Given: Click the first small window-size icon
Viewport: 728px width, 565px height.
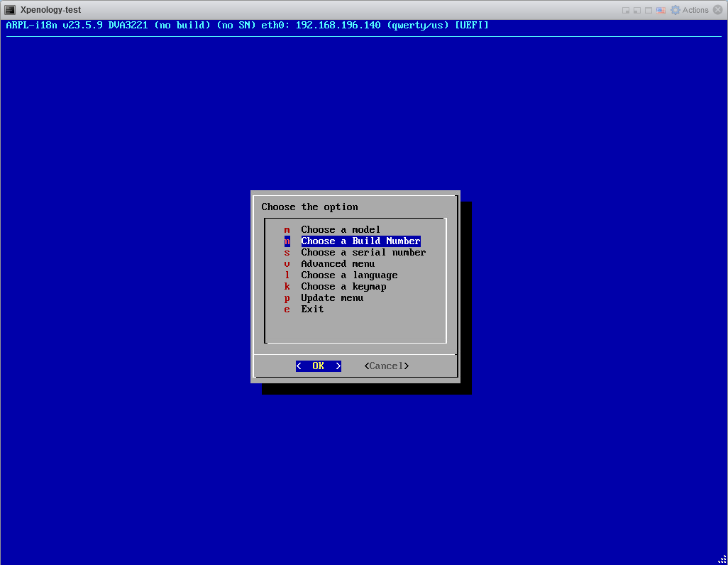Looking at the screenshot, I should (626, 10).
